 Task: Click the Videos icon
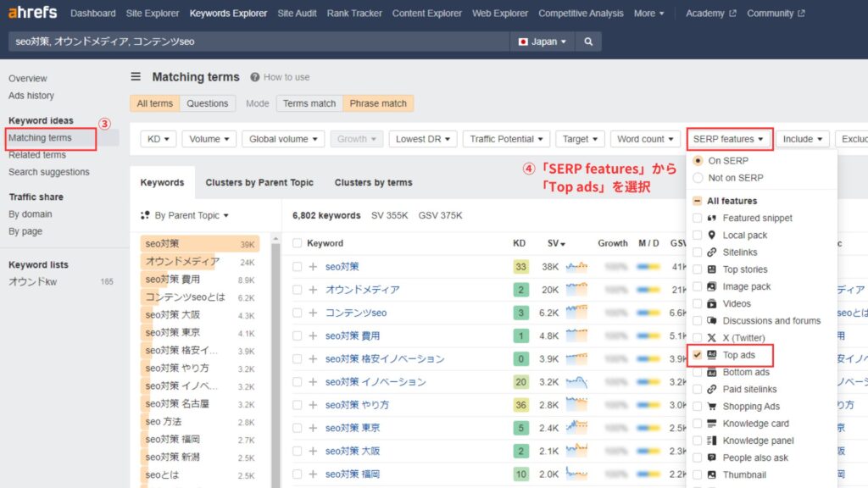click(x=712, y=304)
